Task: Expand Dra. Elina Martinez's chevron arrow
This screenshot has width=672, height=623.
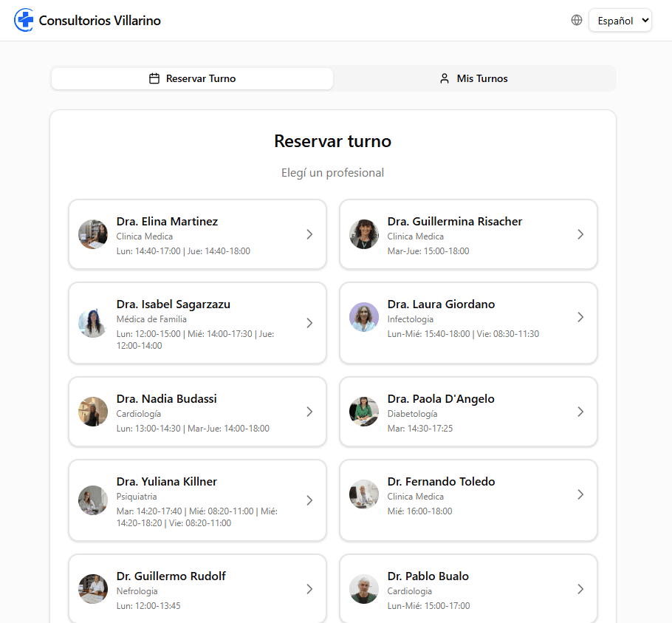Action: [x=309, y=234]
